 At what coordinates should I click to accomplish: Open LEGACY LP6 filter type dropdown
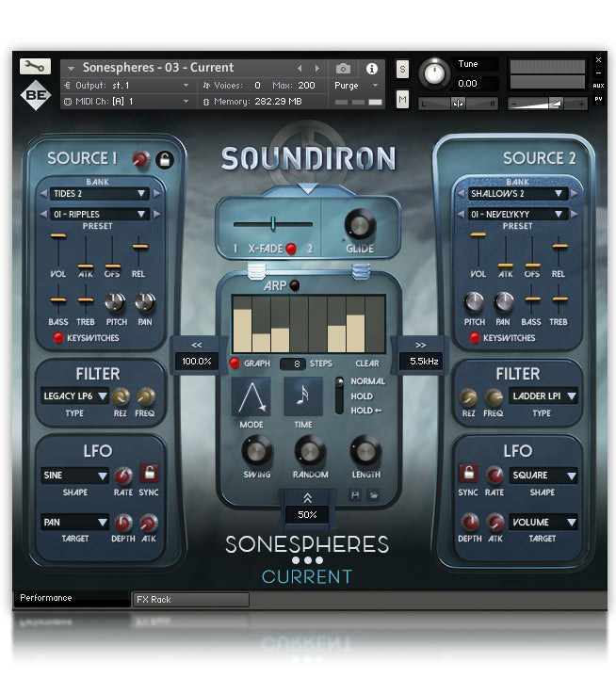click(x=74, y=396)
